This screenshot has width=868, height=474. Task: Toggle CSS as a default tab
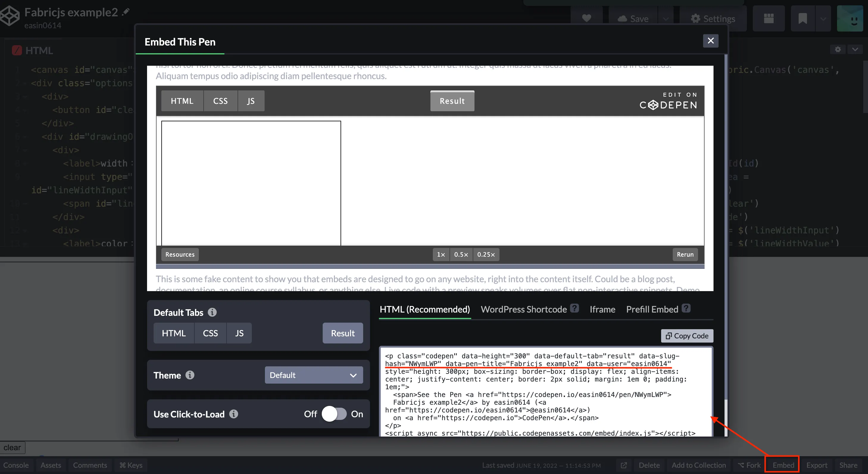(x=210, y=333)
